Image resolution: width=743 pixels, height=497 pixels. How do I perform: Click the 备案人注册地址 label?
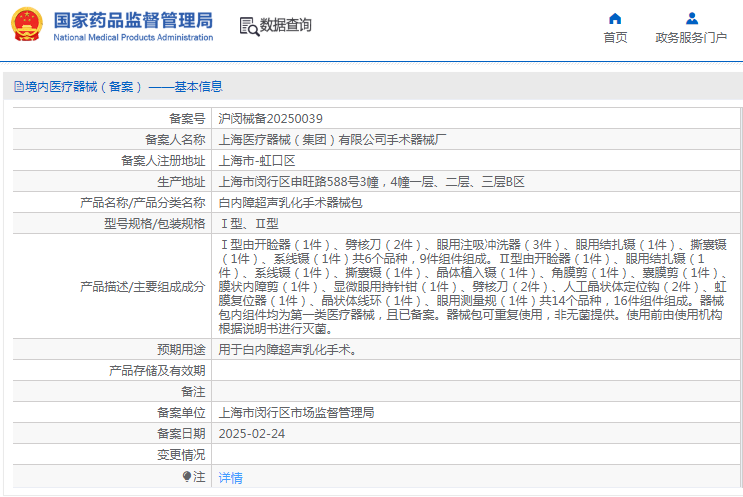click(163, 161)
